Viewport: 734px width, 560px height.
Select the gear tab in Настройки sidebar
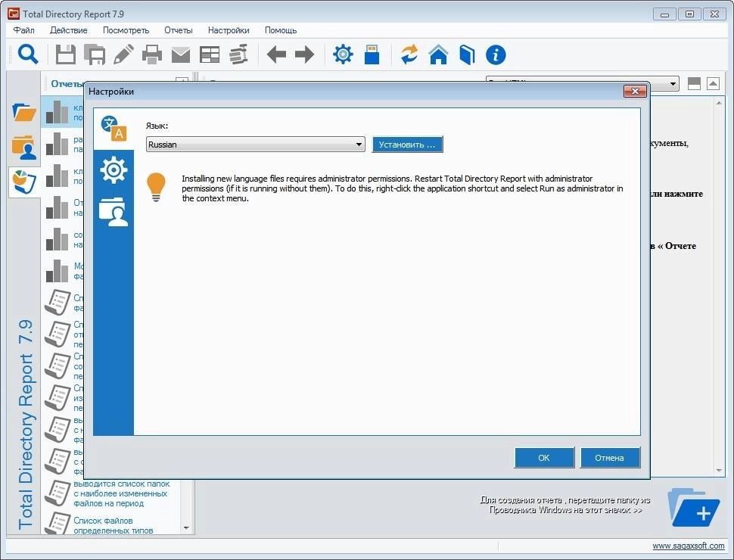114,170
